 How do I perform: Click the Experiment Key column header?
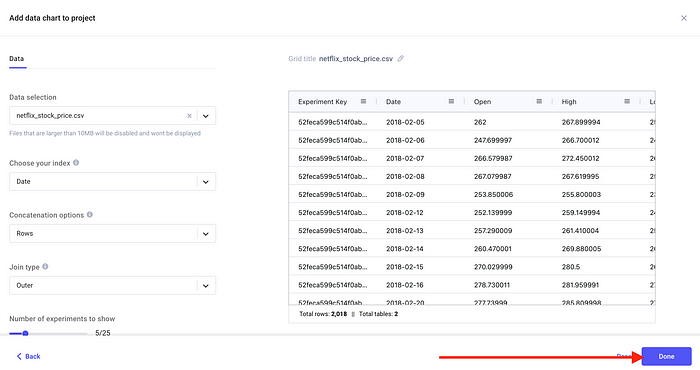pos(322,102)
